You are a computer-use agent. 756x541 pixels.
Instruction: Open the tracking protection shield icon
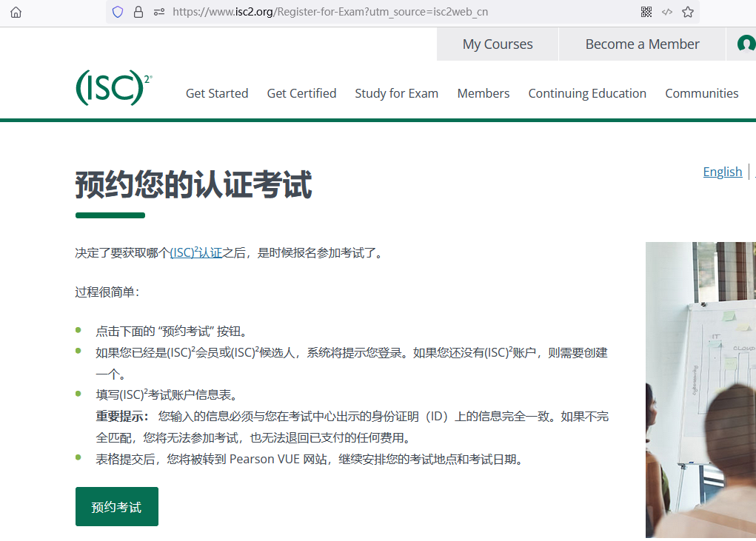118,12
